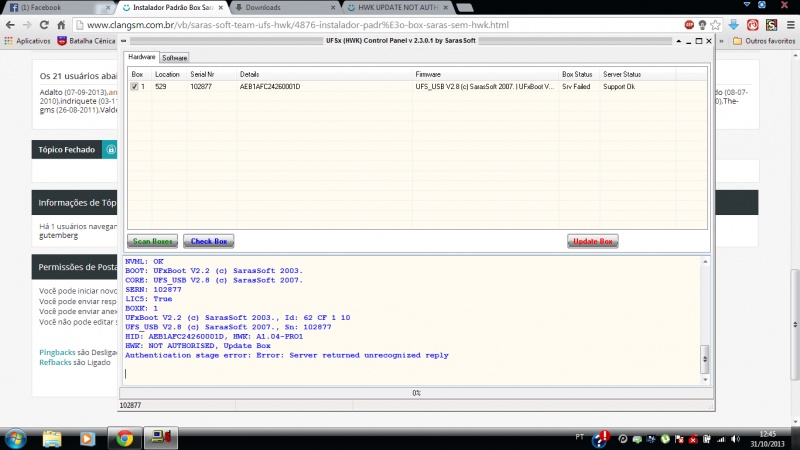
Task: Open the Windows Start menu
Action: [x=15, y=439]
